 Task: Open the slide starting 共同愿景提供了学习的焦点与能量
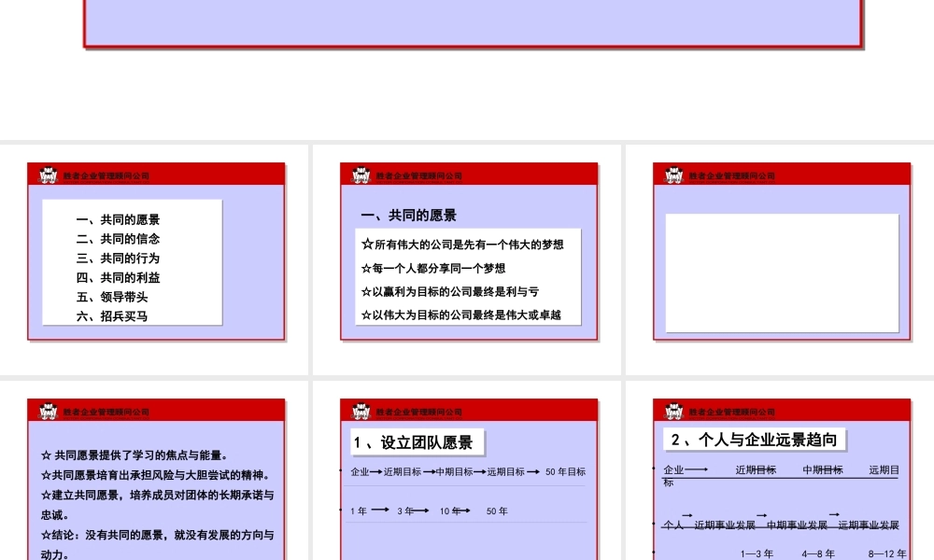[156, 479]
